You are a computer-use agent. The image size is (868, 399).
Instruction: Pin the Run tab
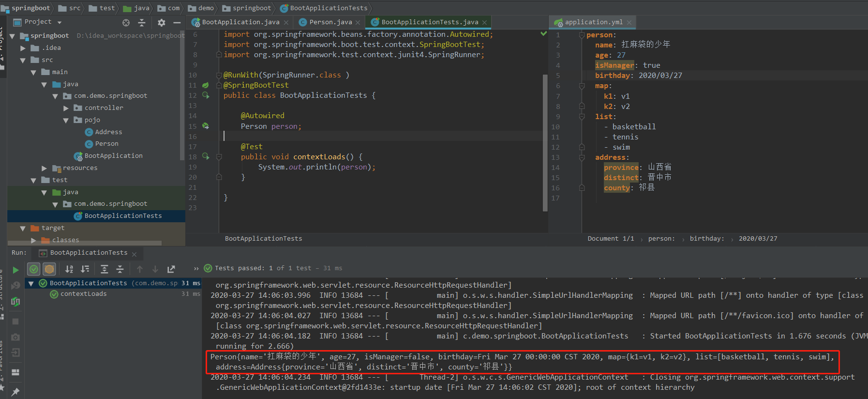[x=15, y=391]
